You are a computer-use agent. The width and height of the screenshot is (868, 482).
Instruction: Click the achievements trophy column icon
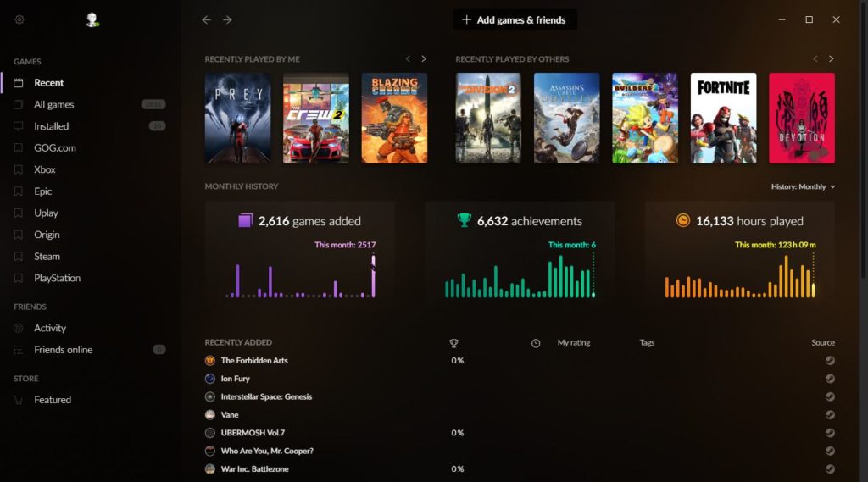pos(453,343)
